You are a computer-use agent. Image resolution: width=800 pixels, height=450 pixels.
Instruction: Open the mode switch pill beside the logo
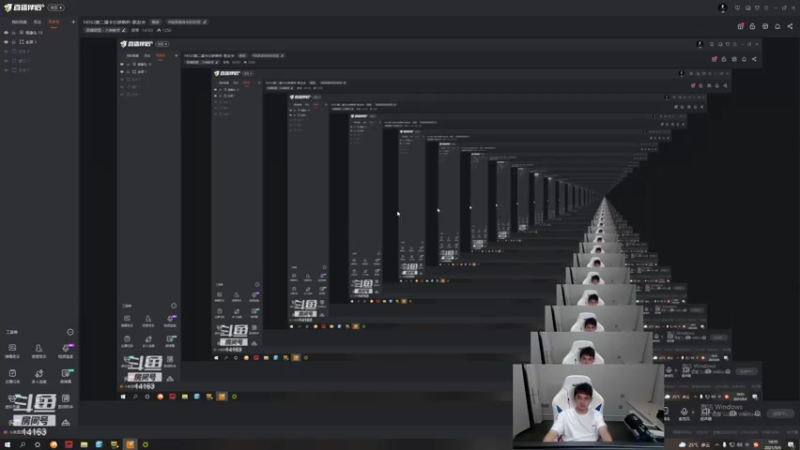click(x=56, y=8)
